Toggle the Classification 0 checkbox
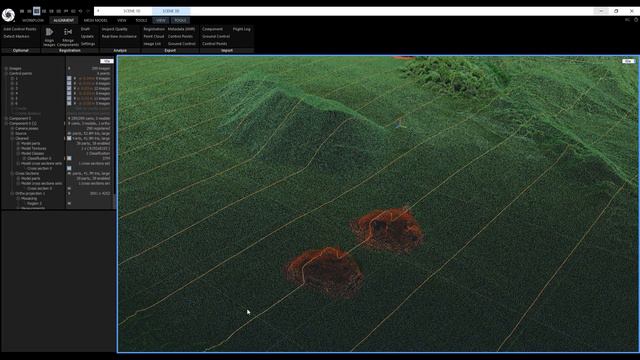 point(69,158)
